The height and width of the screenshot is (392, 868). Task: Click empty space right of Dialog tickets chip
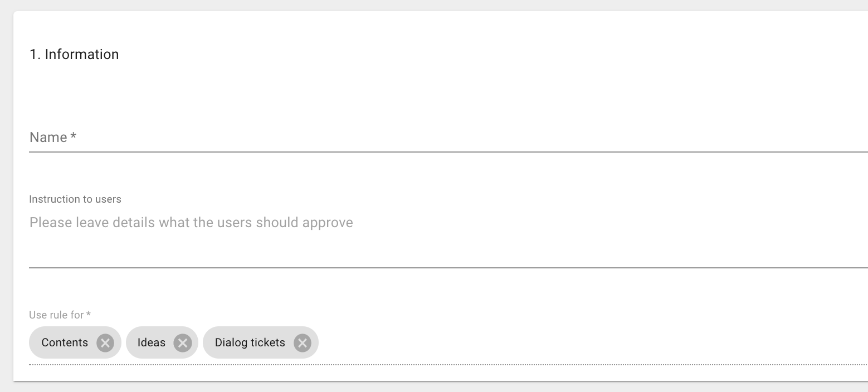click(x=591, y=343)
